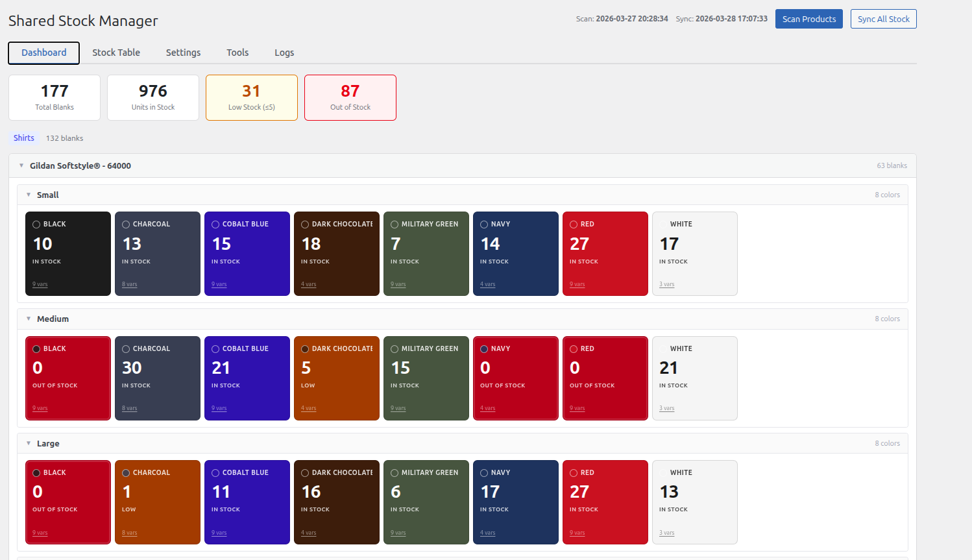This screenshot has width=972, height=560.
Task: Click the Out of Stock stat card
Action: pyautogui.click(x=350, y=97)
